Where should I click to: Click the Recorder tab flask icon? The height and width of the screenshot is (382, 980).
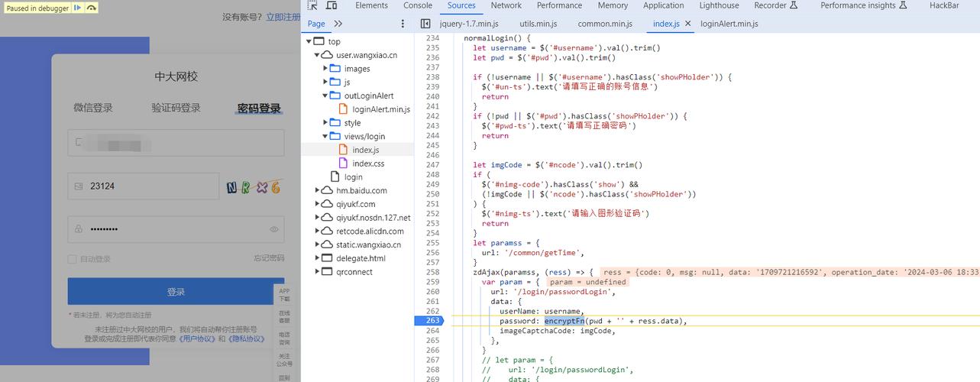coord(794,5)
